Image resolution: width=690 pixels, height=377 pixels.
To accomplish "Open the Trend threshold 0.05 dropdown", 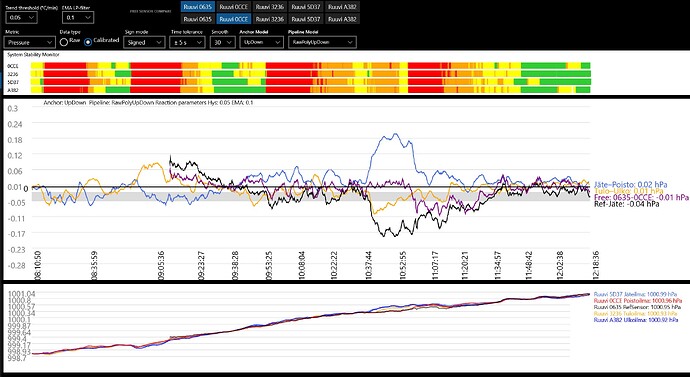I will point(21,18).
